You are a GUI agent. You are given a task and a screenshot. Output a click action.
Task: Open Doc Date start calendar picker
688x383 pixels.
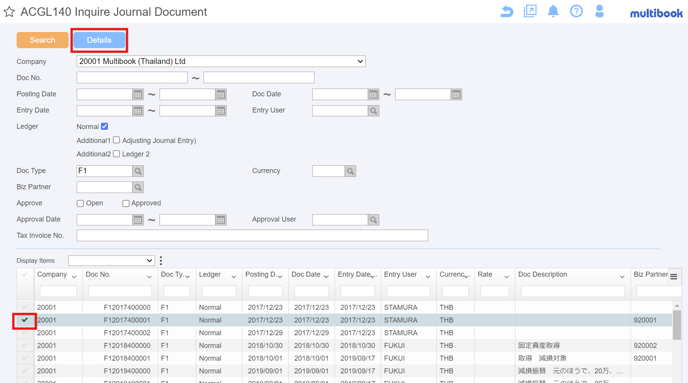[373, 94]
